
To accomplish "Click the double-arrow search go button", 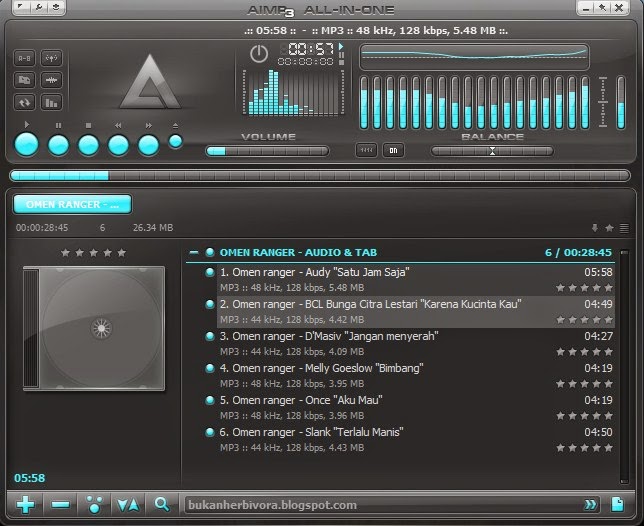I will 591,505.
